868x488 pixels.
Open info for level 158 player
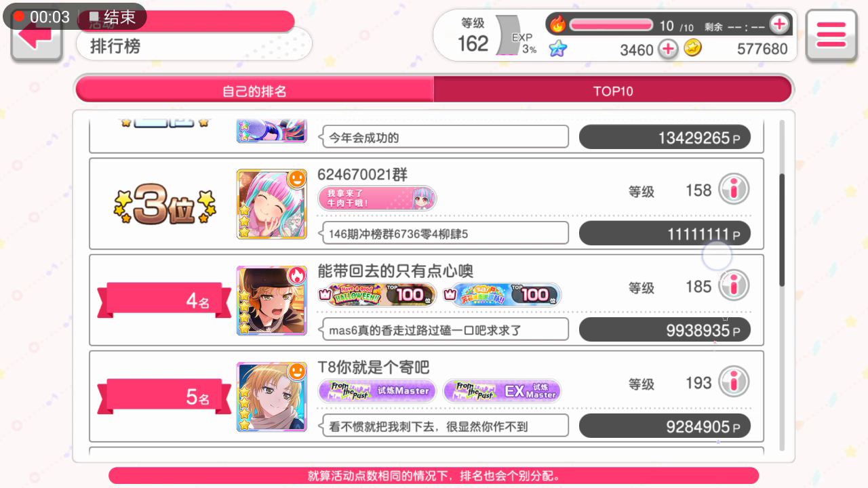click(734, 190)
